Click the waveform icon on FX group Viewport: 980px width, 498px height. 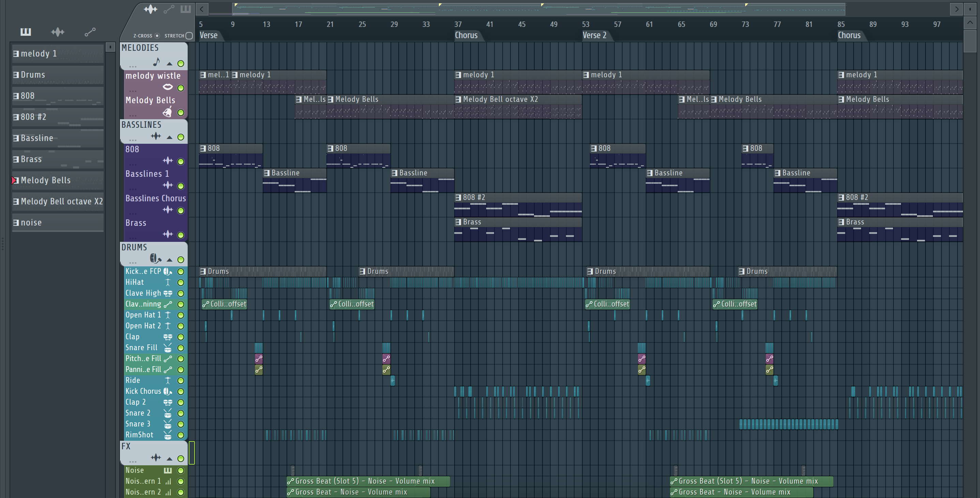point(156,458)
